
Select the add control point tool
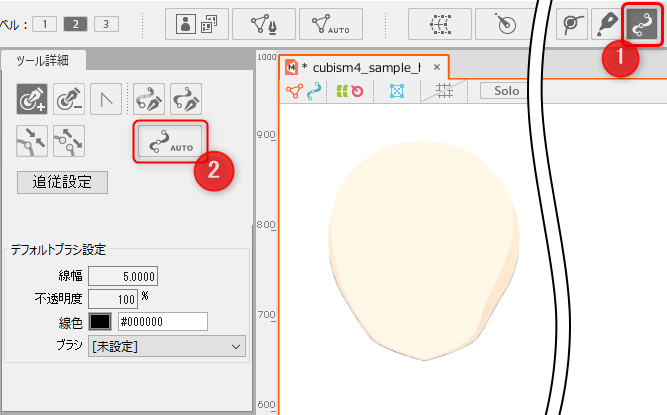point(33,100)
